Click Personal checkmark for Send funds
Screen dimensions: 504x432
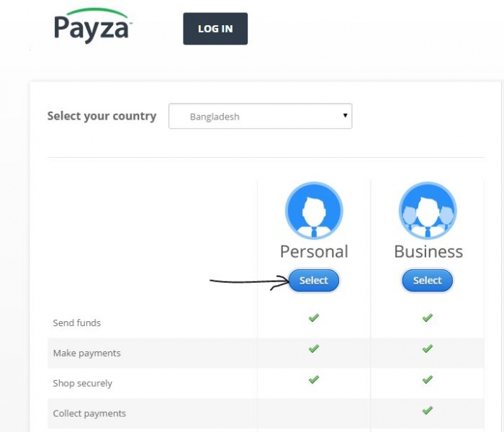pyautogui.click(x=314, y=318)
